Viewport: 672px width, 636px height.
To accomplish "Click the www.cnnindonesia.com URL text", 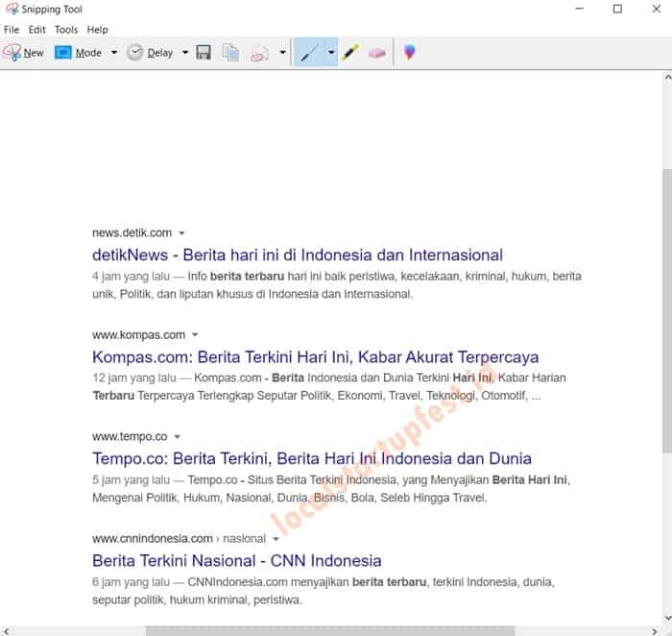I will [x=153, y=539].
